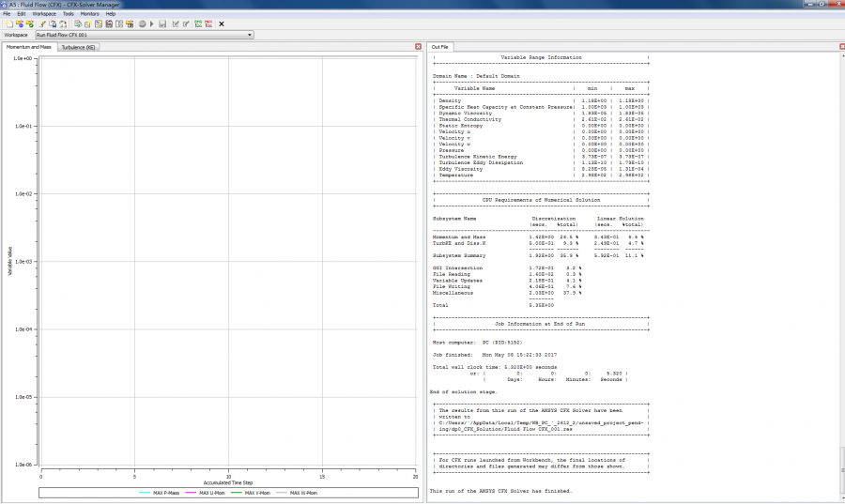Switch residuals to RMS mode icon

click(x=198, y=23)
